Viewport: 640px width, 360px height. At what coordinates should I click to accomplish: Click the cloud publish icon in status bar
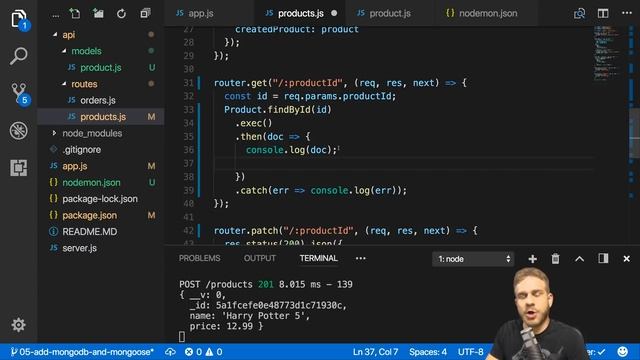click(171, 352)
